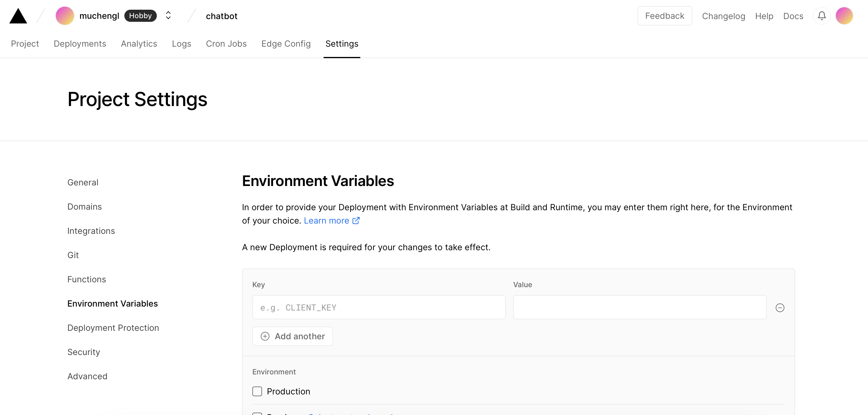Remove the environment variable row

780,307
